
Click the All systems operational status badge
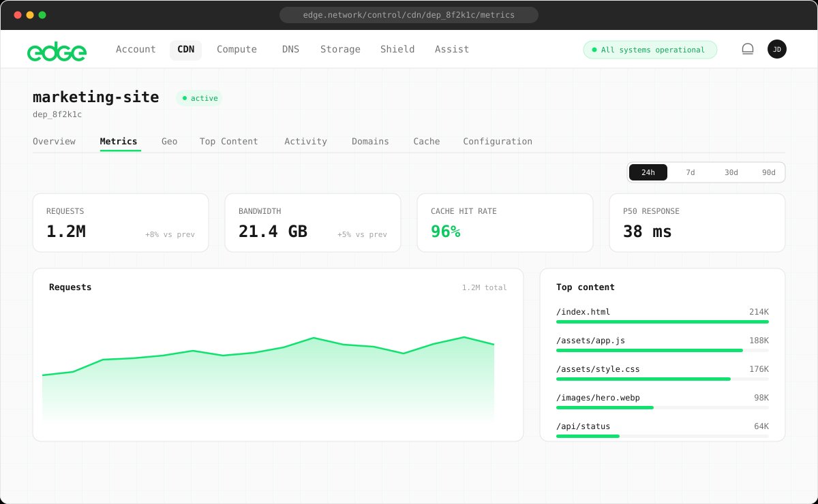click(650, 50)
